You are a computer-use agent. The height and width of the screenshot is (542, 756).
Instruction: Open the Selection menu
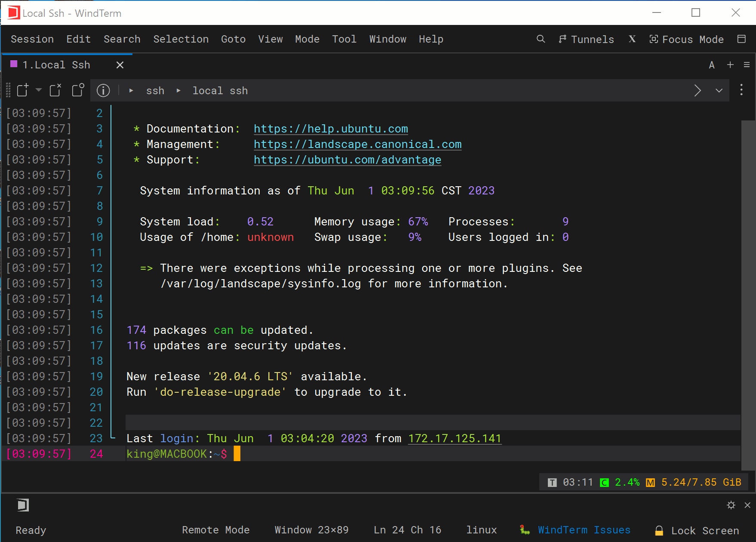click(x=181, y=39)
